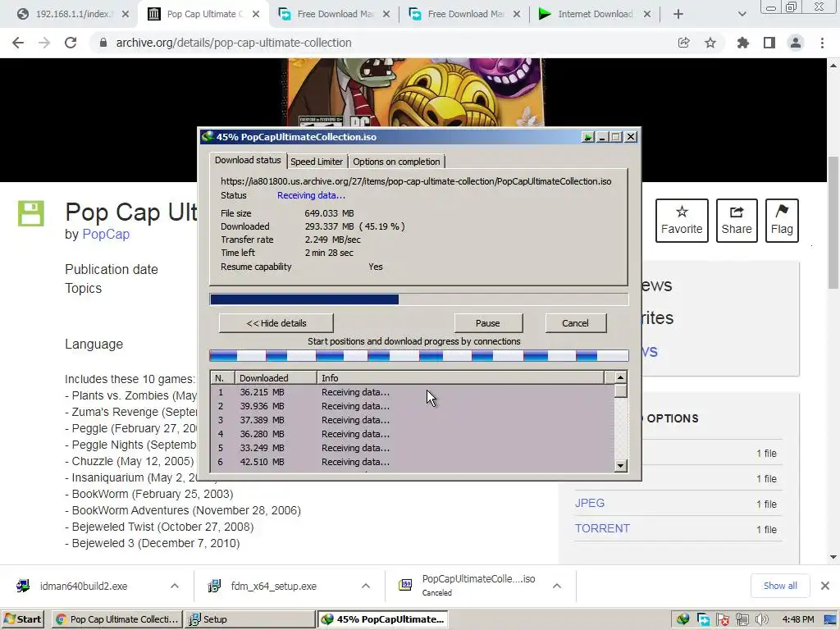Click the volume speaker tray icon
The height and width of the screenshot is (630, 840).
761,620
